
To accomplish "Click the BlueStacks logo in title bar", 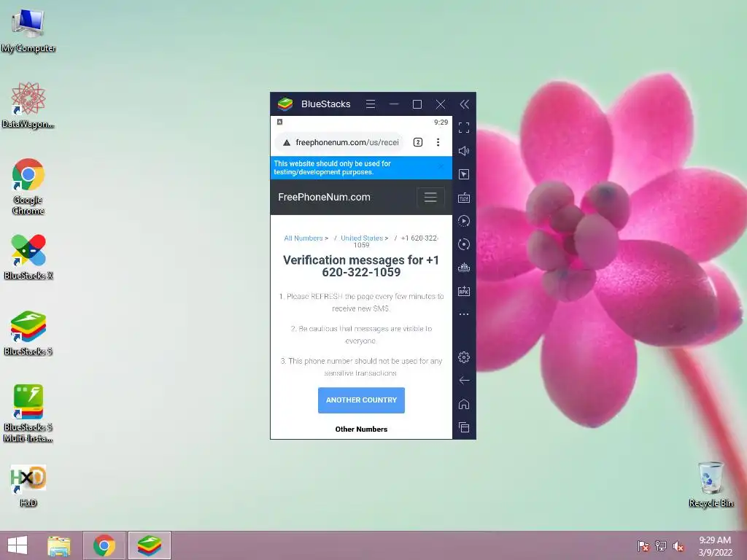I will point(285,104).
